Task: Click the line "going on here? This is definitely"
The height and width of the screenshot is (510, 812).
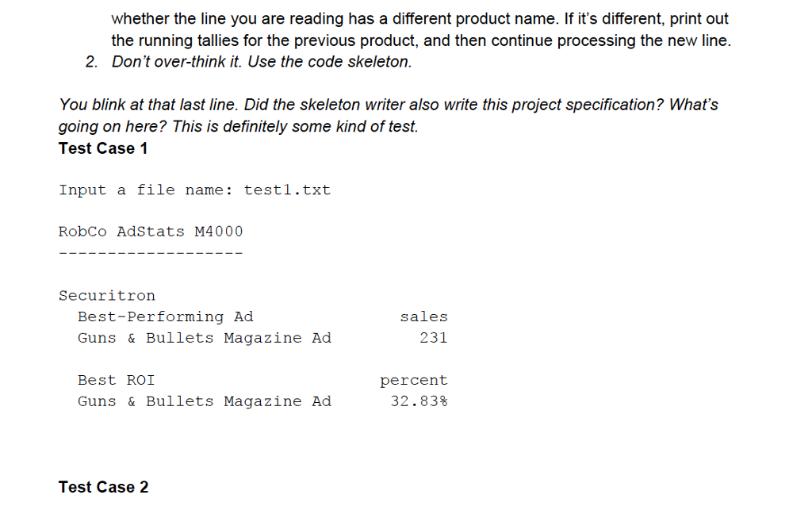Action: point(238,127)
